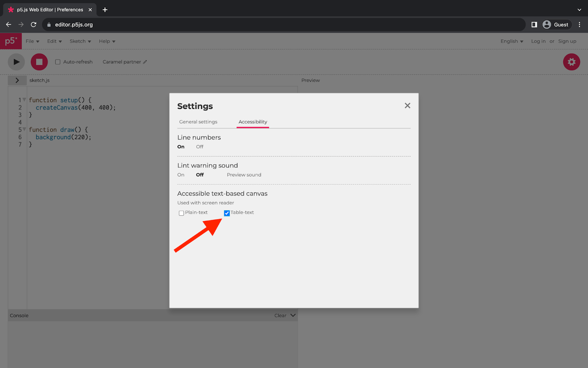Run the sketch with the Play button

[16, 61]
